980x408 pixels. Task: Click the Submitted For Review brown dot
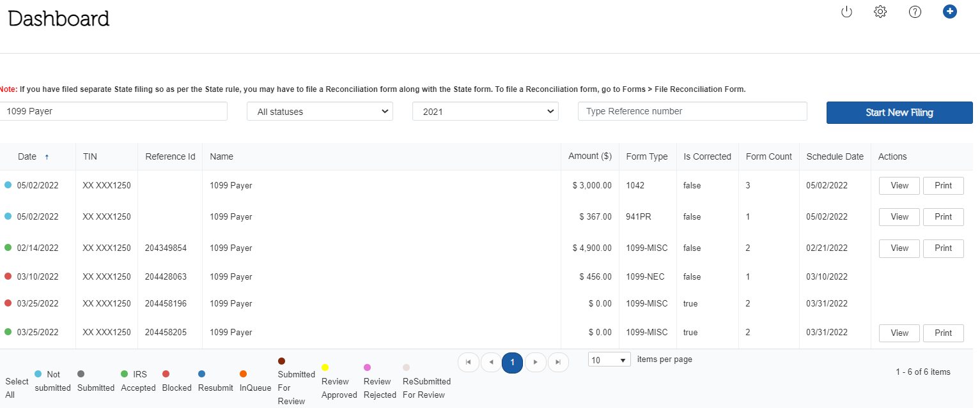(x=282, y=361)
